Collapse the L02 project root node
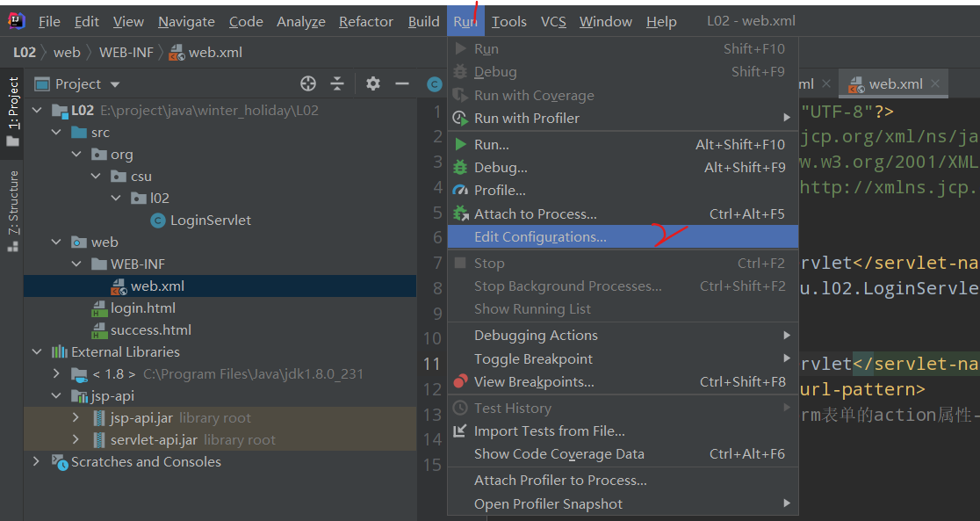 click(x=37, y=110)
